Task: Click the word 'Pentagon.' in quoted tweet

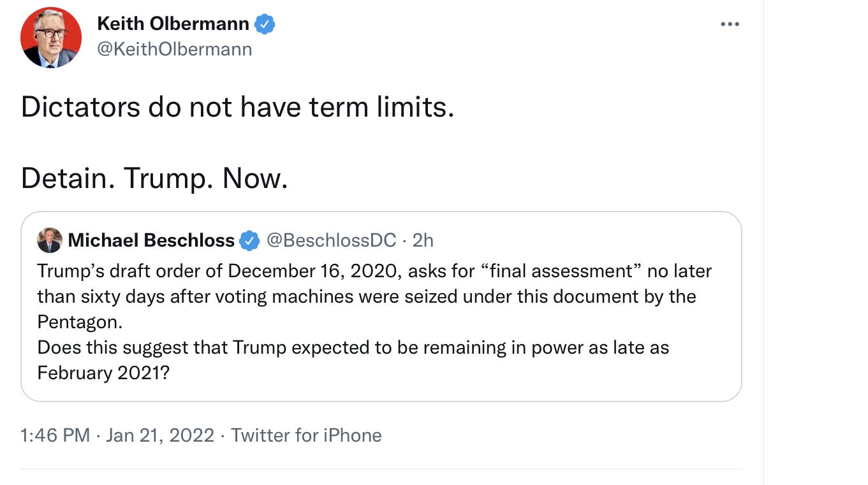Action: click(x=79, y=322)
